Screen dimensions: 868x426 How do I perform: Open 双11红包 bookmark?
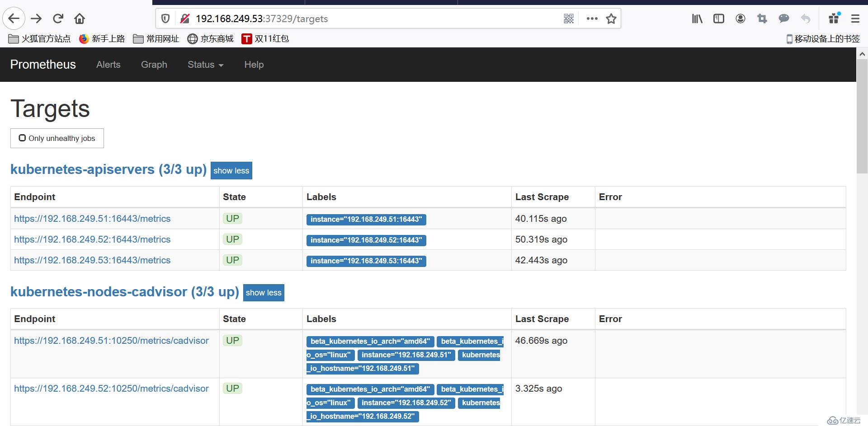click(265, 39)
